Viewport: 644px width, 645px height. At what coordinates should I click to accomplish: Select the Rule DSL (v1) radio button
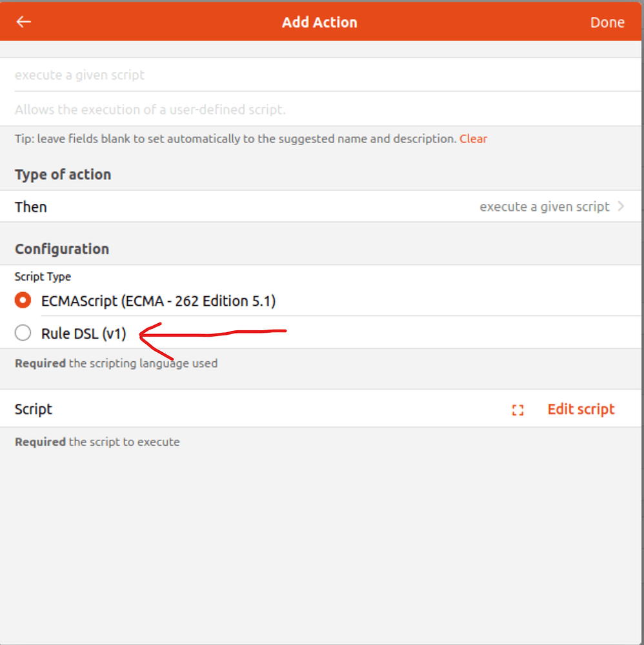coord(23,333)
